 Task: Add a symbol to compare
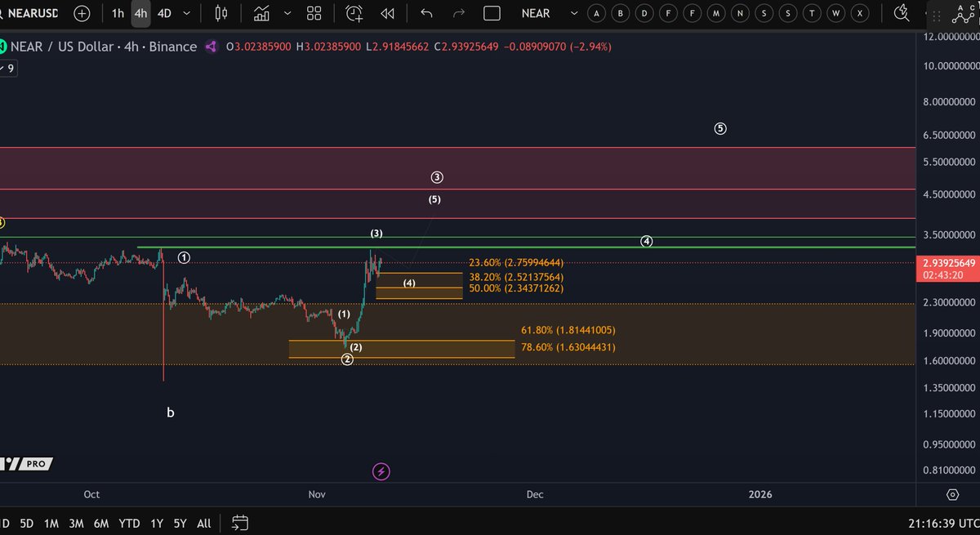[82, 13]
